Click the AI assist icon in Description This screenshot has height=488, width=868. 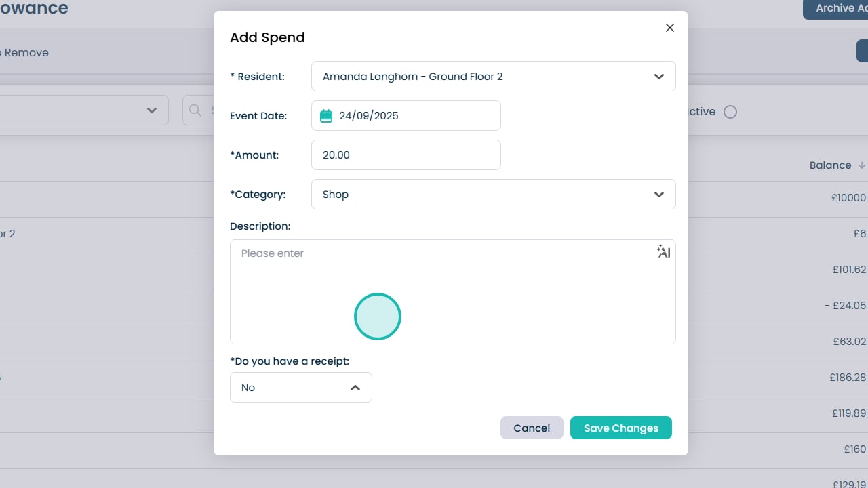click(x=664, y=252)
